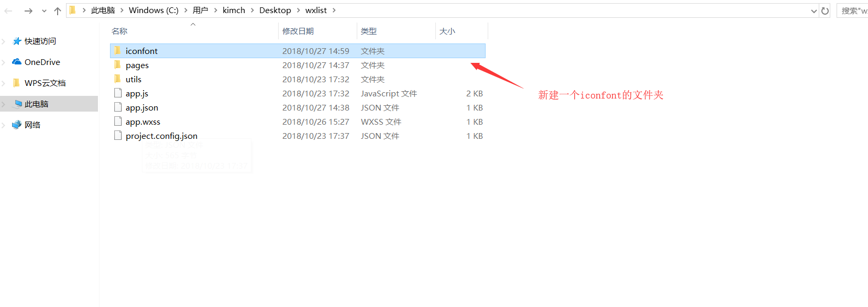Select the iconfont folder icon
This screenshot has width=868, height=307.
point(118,51)
